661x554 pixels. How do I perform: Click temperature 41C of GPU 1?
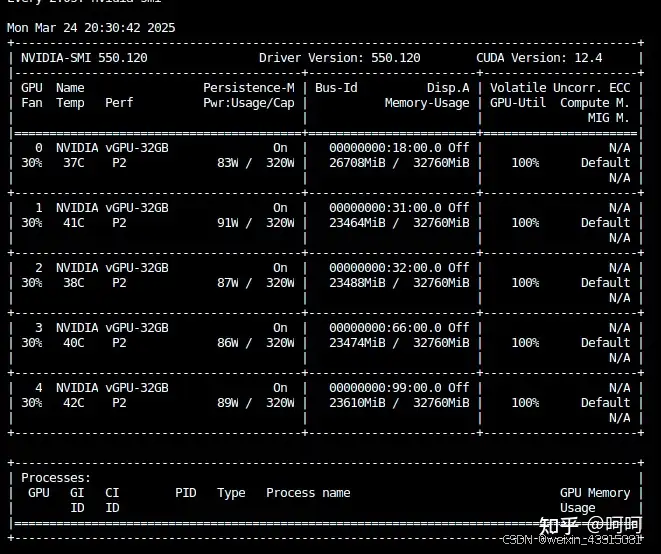(x=73, y=223)
